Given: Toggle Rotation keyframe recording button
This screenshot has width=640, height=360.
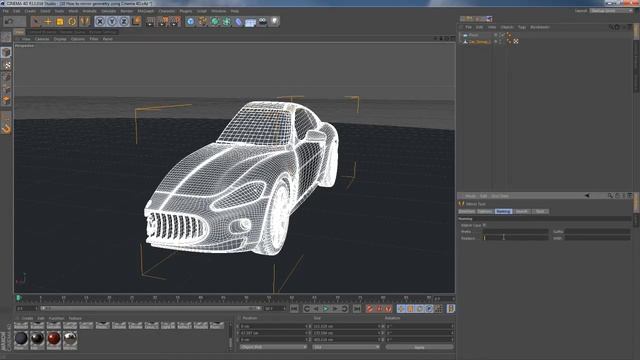Looking at the screenshot, I should tap(420, 309).
